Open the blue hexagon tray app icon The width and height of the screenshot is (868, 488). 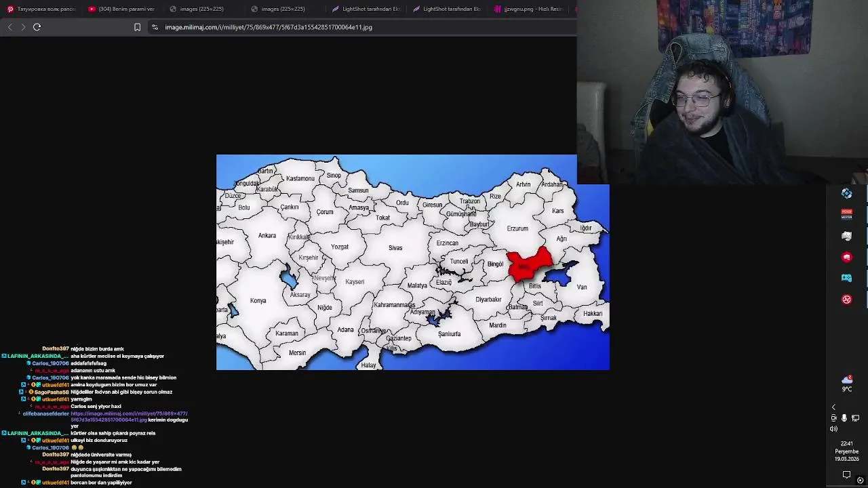click(x=846, y=194)
